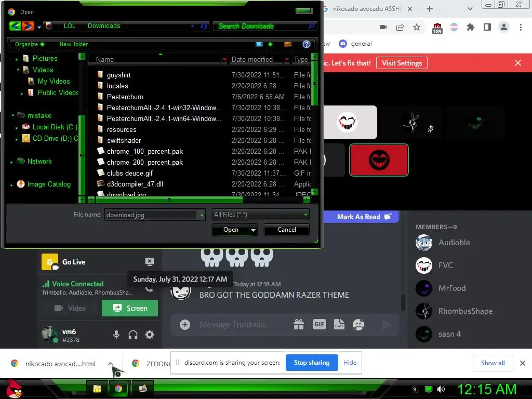
Task: Open the Chrome extensions puzzle icon
Action: [x=471, y=27]
